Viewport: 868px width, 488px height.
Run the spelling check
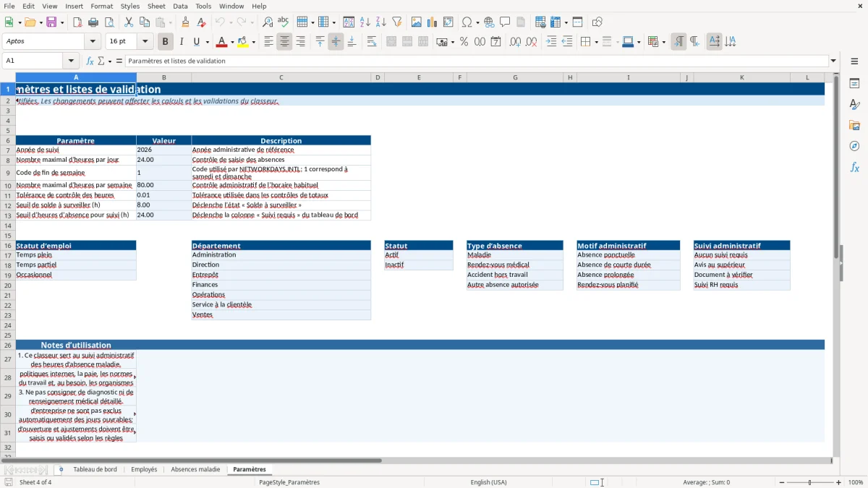[x=283, y=22]
